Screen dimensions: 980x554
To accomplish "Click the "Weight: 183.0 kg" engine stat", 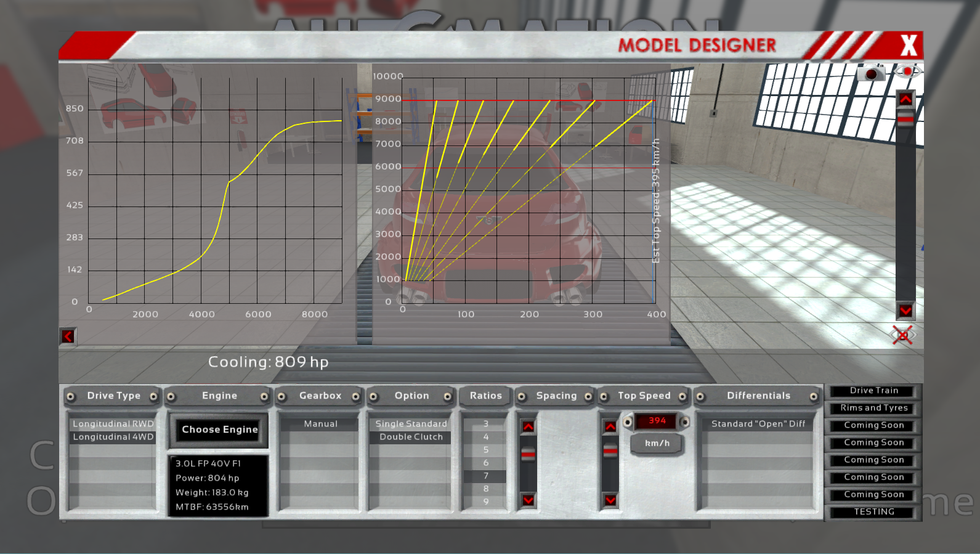I will click(212, 493).
